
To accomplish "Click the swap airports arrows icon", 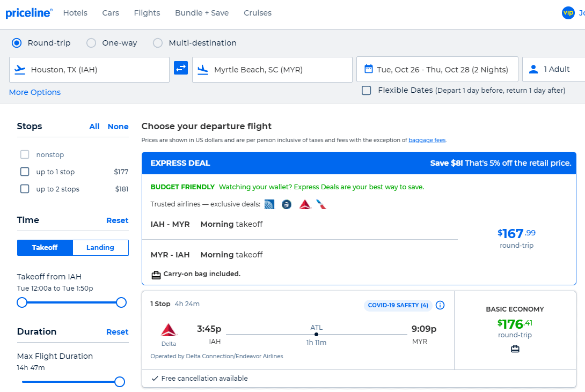I will pos(181,69).
